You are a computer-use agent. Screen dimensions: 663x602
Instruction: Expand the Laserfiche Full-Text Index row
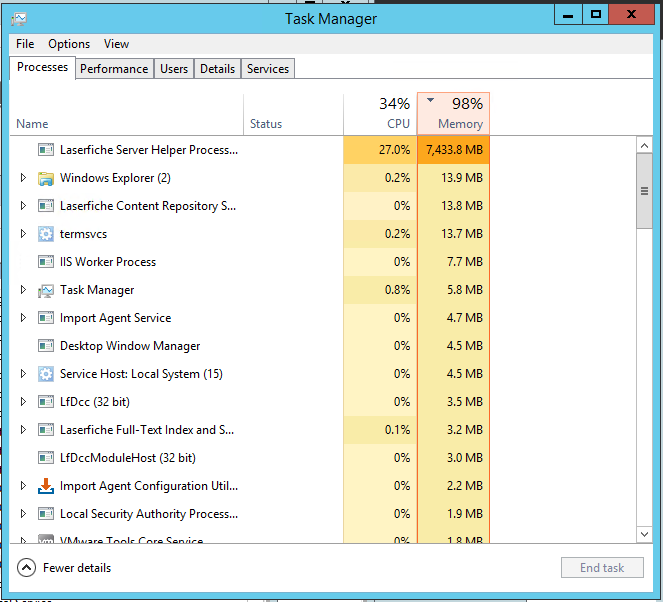[23, 430]
